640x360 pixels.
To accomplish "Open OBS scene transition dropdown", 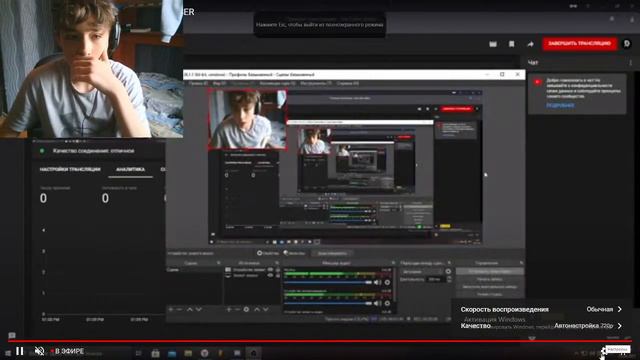I will tap(422, 271).
